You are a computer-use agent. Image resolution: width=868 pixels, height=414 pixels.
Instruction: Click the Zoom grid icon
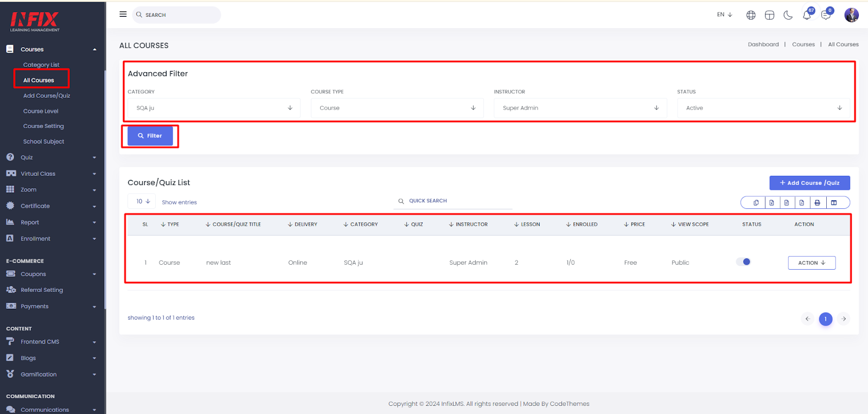tap(10, 189)
